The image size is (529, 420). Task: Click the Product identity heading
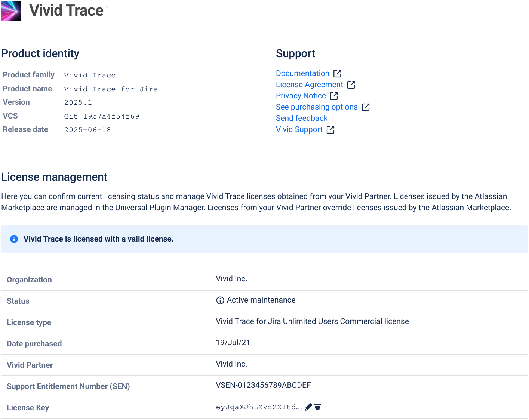coord(40,53)
